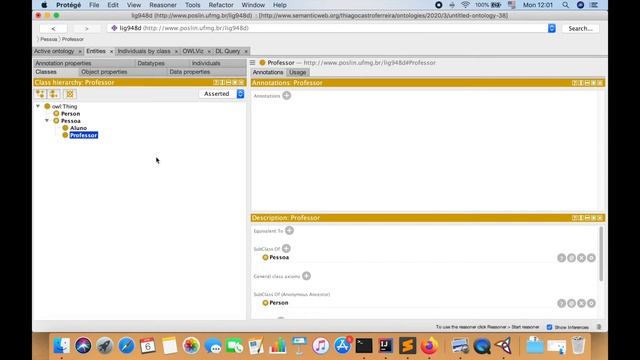Switch to the Datatypes tab
The width and height of the screenshot is (640, 360).
tap(151, 63)
